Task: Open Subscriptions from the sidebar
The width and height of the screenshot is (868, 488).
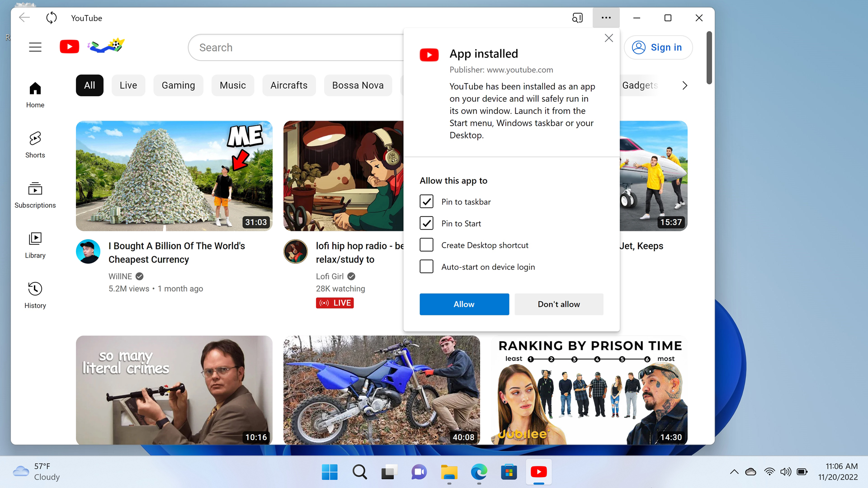Action: tap(35, 195)
